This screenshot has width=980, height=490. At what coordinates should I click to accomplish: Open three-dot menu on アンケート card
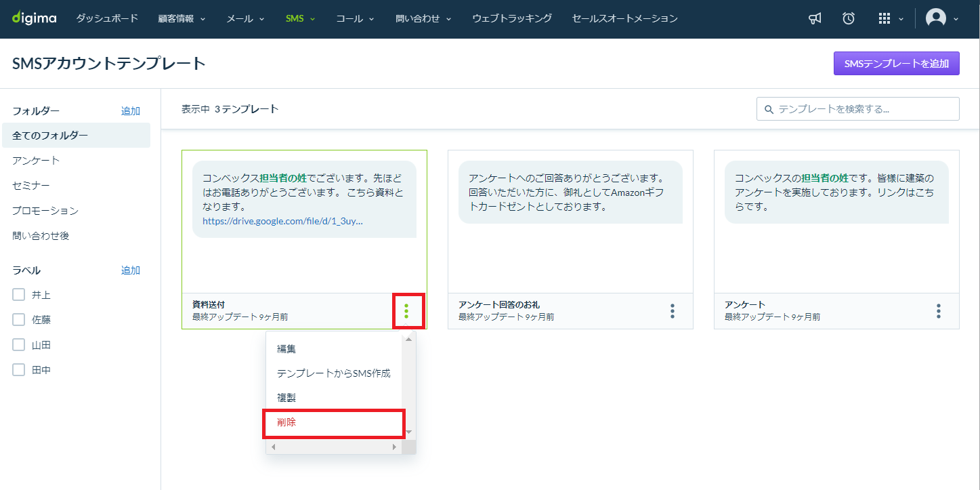click(939, 311)
